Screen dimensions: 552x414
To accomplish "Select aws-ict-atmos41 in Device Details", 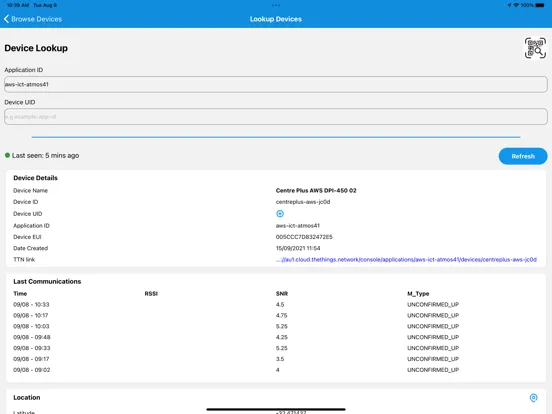I will pyautogui.click(x=298, y=226).
